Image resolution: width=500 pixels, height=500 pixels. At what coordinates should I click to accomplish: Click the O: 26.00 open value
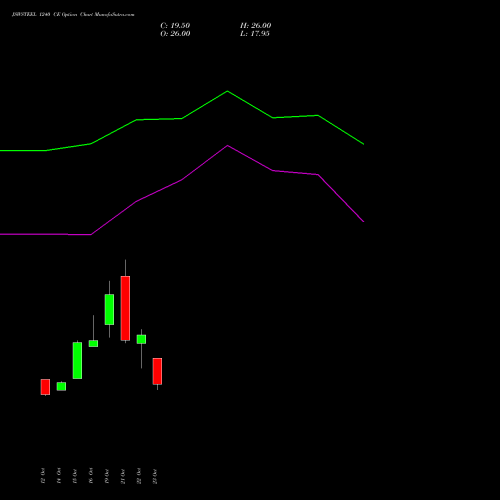[175, 33]
